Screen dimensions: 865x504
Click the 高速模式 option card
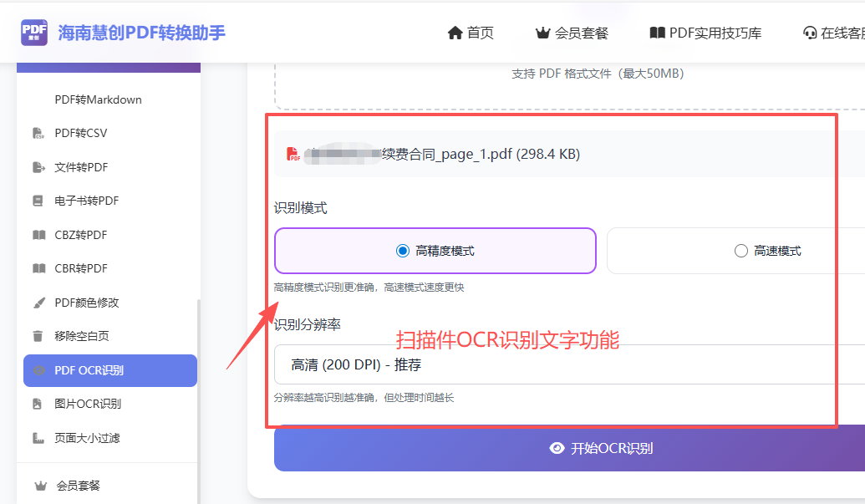click(x=736, y=251)
